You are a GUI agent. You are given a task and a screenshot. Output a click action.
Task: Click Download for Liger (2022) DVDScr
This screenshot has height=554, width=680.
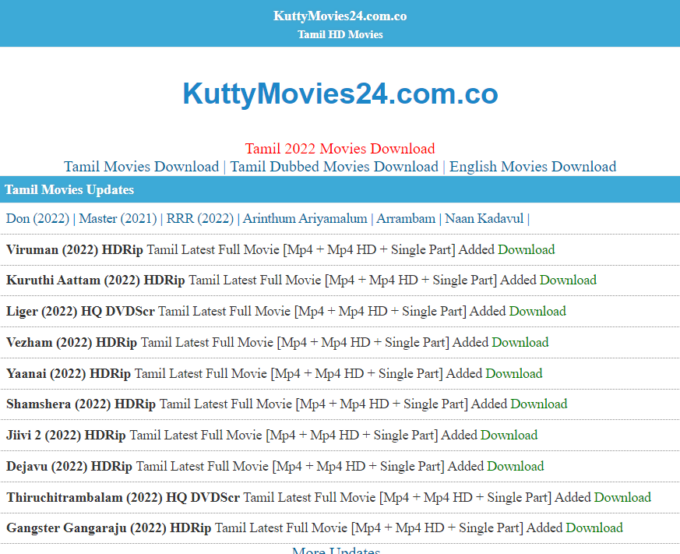[537, 311]
